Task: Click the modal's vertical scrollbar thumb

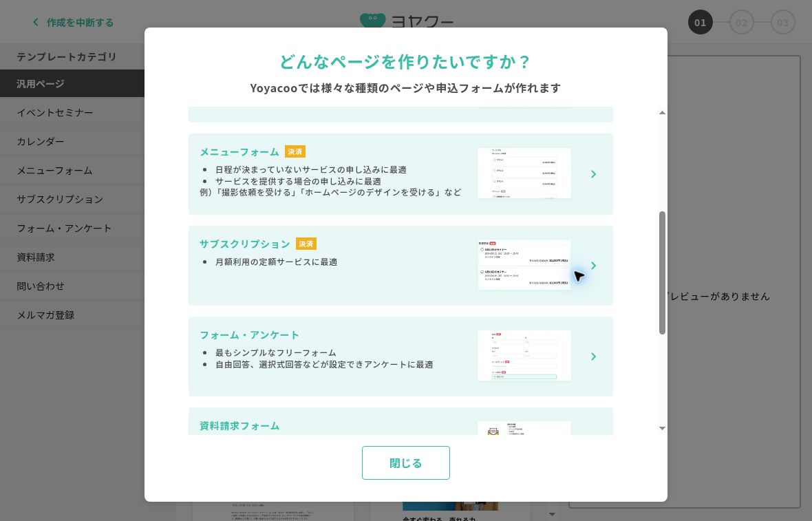Action: [662, 273]
